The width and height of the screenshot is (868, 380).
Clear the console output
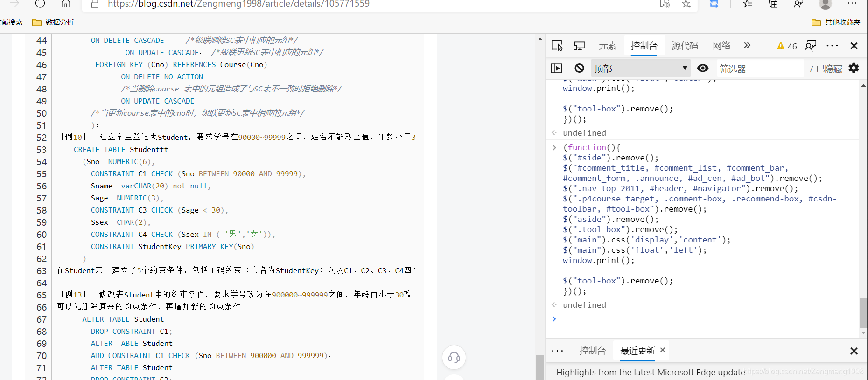coord(579,69)
